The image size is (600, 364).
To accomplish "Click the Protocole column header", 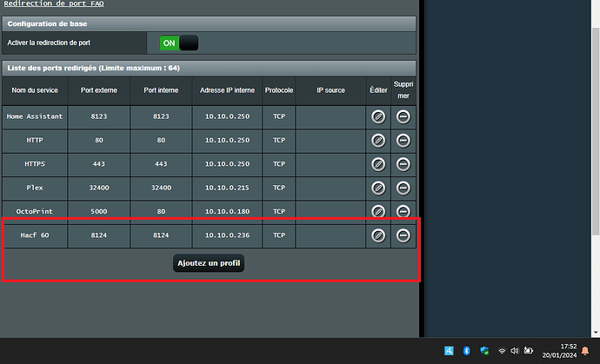I will click(x=279, y=90).
